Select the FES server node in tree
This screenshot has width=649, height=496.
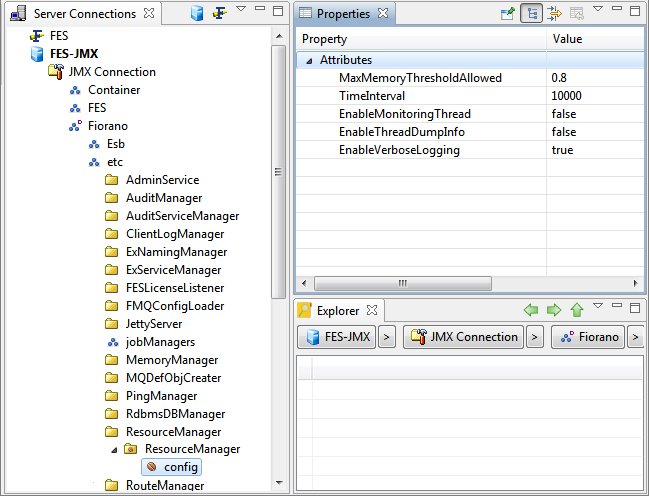(x=59, y=36)
